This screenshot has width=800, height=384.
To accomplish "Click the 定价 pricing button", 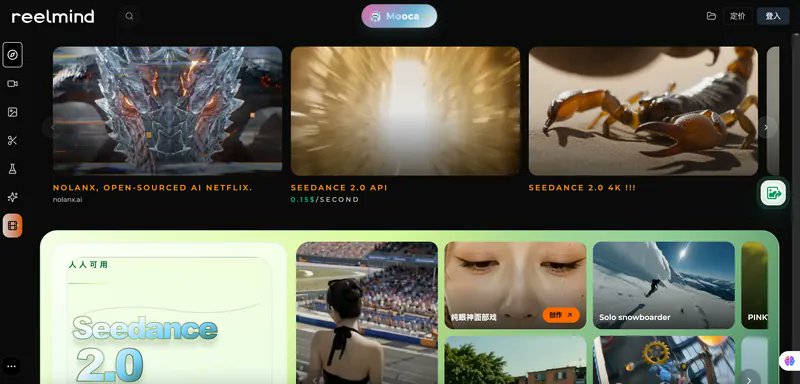I will [x=737, y=16].
